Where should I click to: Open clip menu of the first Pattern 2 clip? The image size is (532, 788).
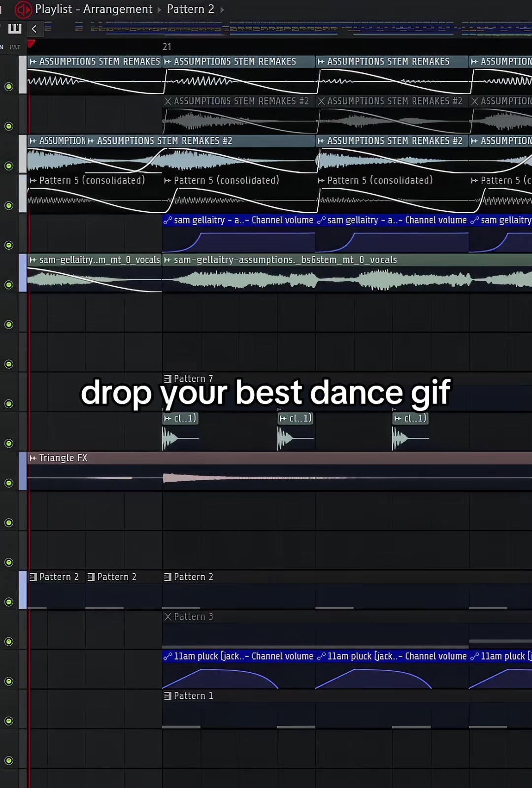[33, 577]
